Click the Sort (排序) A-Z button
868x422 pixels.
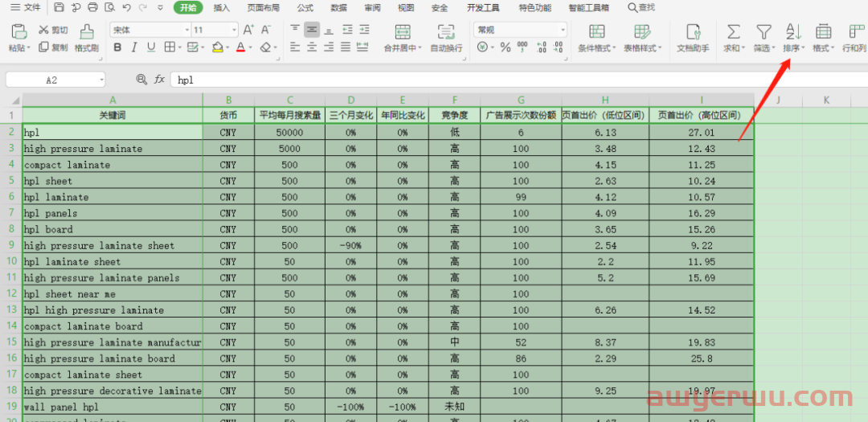(794, 38)
